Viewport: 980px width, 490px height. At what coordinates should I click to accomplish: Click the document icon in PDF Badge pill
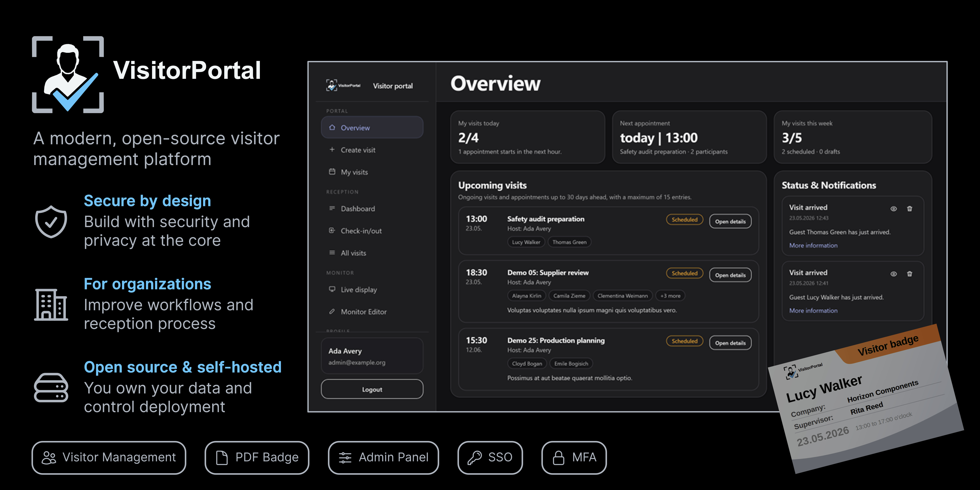pyautogui.click(x=222, y=458)
